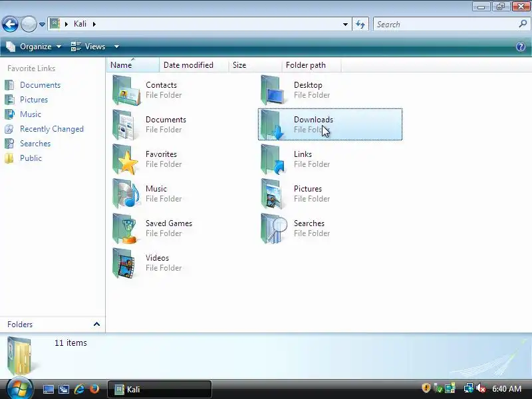
Task: Launch Firefox from quick launch
Action: click(94, 388)
